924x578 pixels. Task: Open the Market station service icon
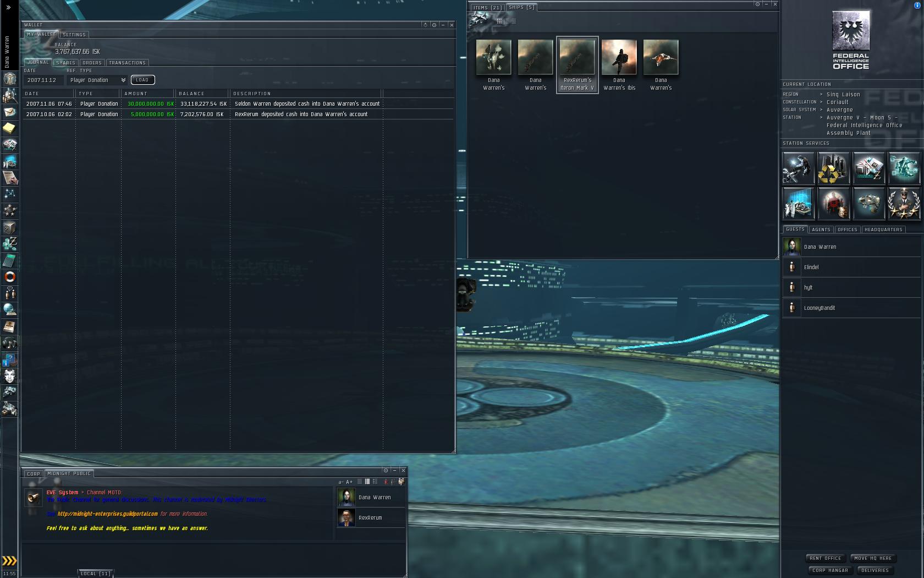coord(868,168)
